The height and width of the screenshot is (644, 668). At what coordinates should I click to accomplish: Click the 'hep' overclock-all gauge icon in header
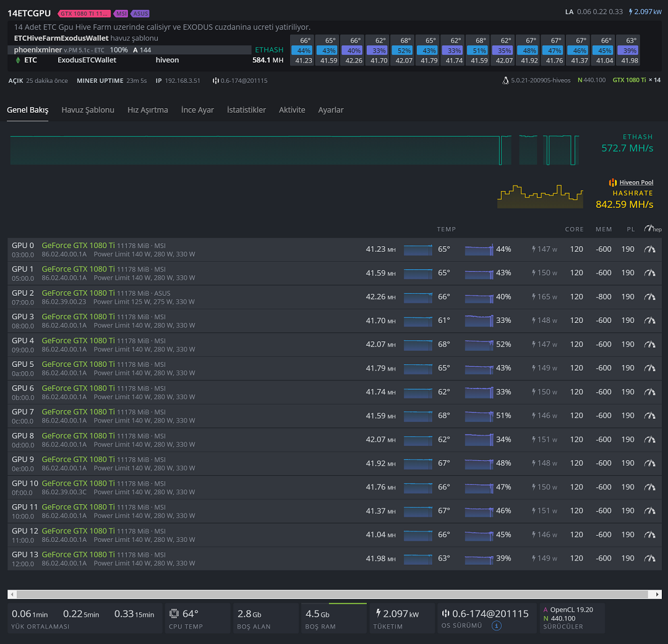pyautogui.click(x=653, y=229)
